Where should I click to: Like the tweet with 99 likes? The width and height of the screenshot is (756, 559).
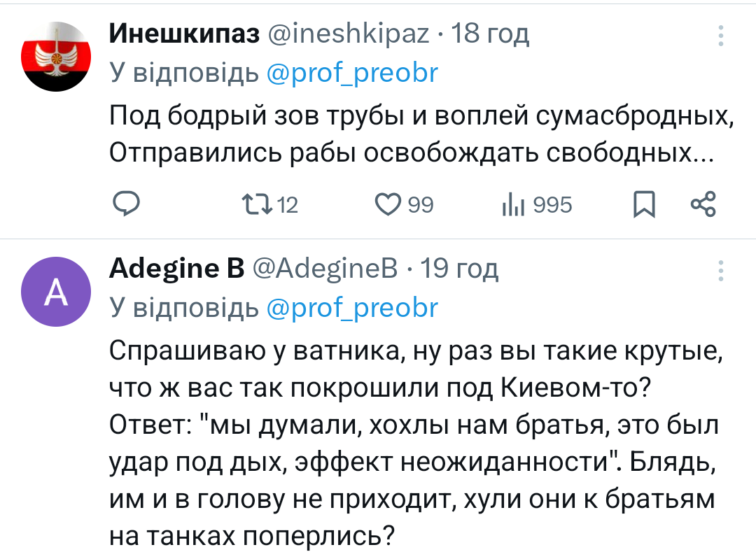(386, 204)
